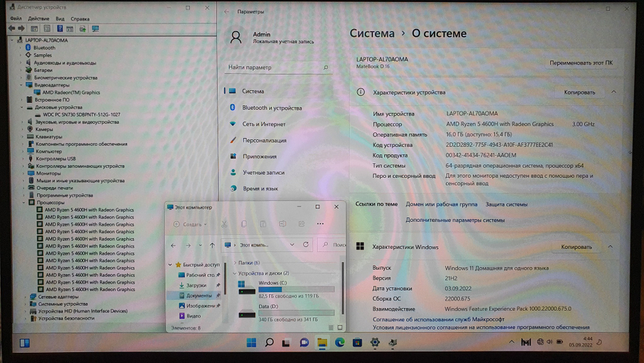The height and width of the screenshot is (363, 644).
Task: Open the Windows (C:) drive
Action: [x=287, y=289]
